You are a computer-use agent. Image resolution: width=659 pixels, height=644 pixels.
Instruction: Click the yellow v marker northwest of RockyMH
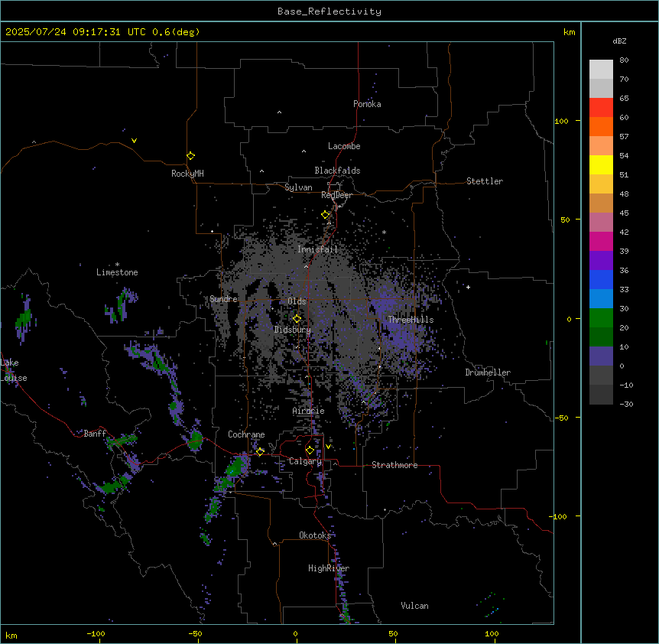134,141
